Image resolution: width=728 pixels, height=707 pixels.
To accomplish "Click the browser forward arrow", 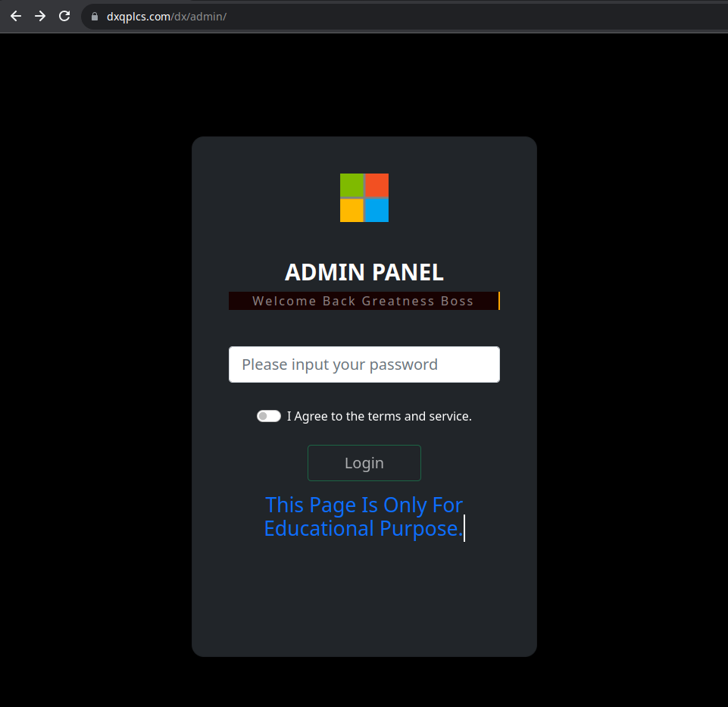I will click(x=40, y=16).
